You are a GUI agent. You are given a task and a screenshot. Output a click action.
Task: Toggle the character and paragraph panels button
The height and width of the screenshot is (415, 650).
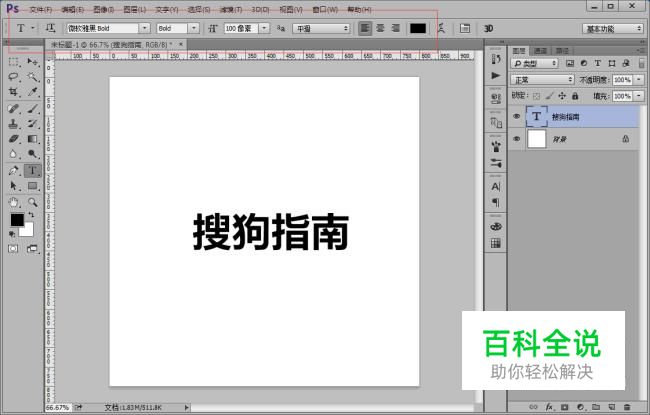coord(465,28)
